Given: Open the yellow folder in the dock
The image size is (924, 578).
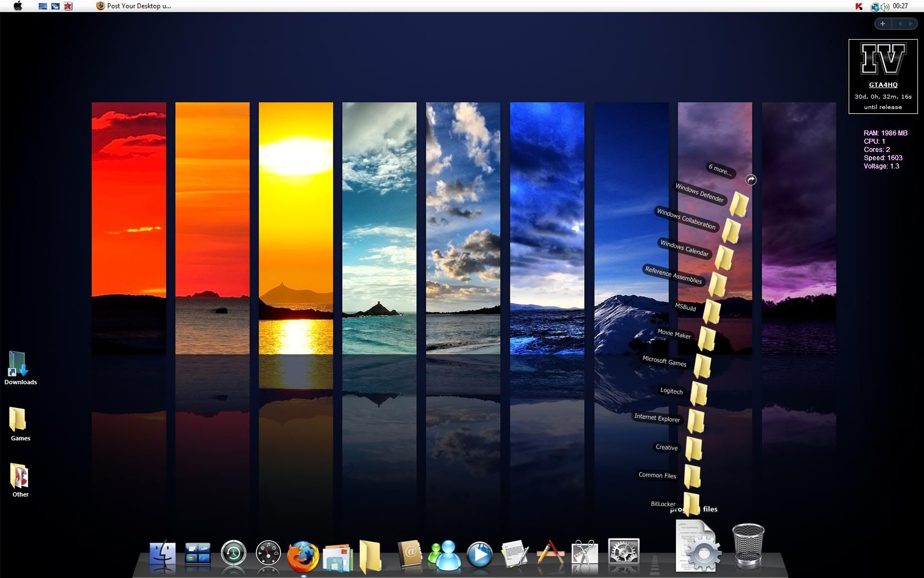Looking at the screenshot, I should coord(371,556).
